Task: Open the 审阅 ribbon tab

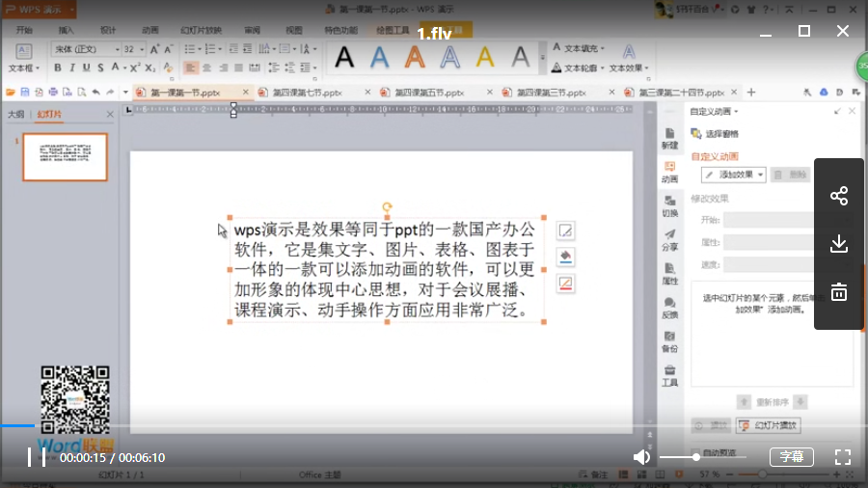Action: [x=252, y=30]
